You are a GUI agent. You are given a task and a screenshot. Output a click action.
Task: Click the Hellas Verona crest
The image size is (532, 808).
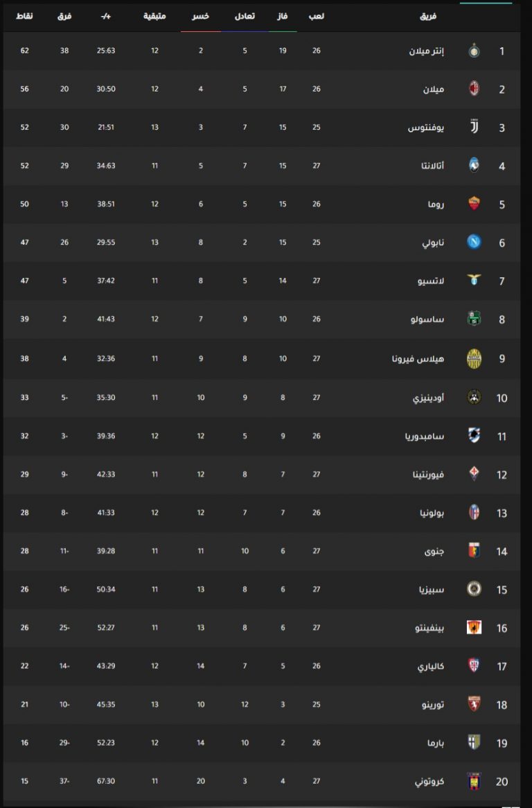tap(474, 359)
